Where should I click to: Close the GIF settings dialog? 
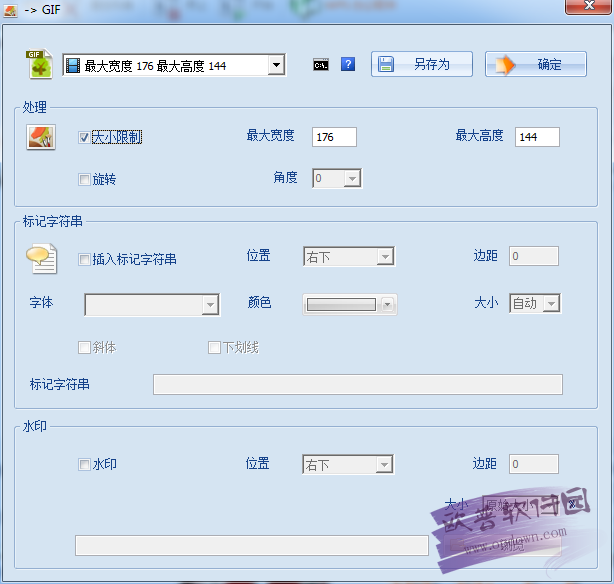point(589,6)
